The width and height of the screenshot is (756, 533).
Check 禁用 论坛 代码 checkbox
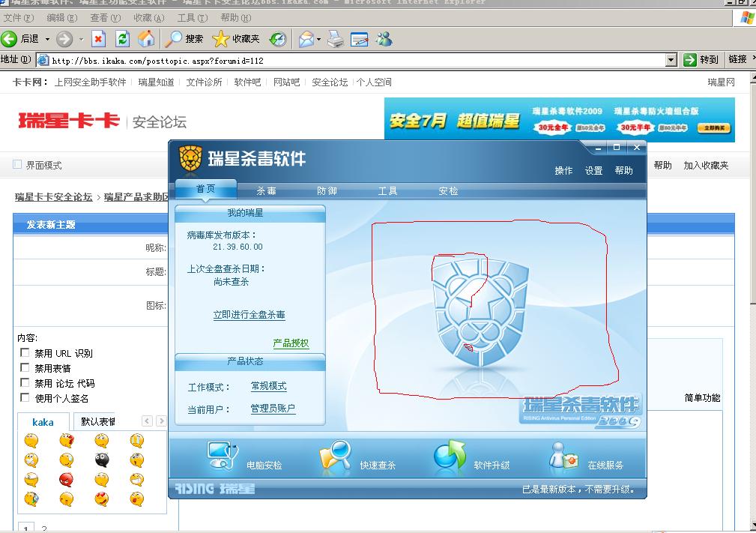(x=25, y=382)
